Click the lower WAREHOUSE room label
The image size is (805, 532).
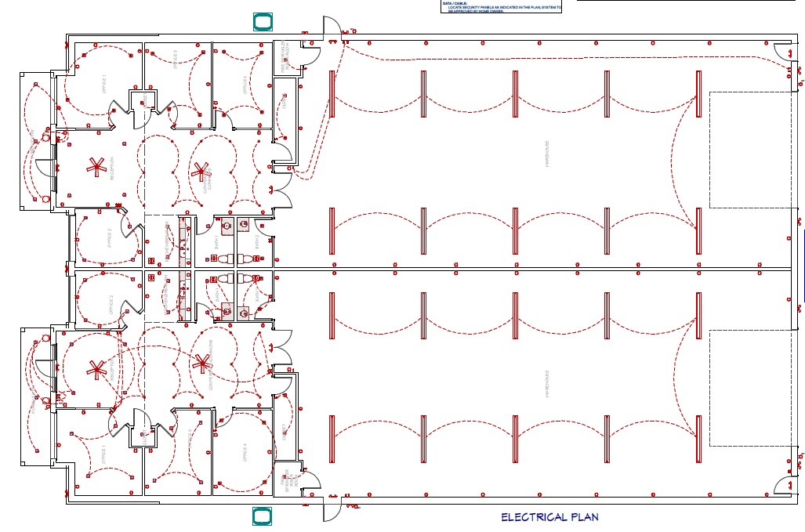pyautogui.click(x=548, y=383)
